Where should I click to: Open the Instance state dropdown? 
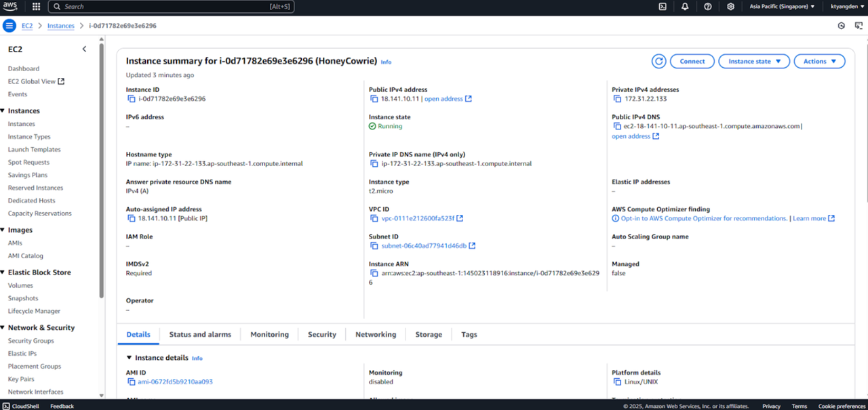tap(754, 61)
